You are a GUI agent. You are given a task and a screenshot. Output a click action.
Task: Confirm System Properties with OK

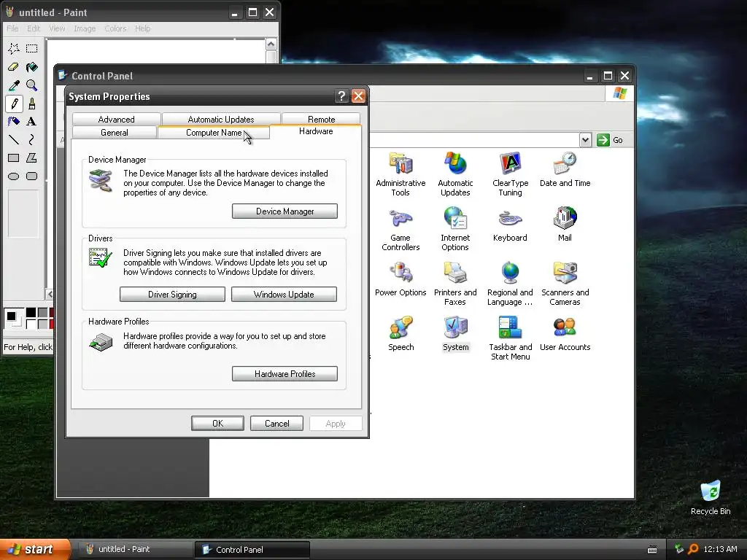pos(217,424)
